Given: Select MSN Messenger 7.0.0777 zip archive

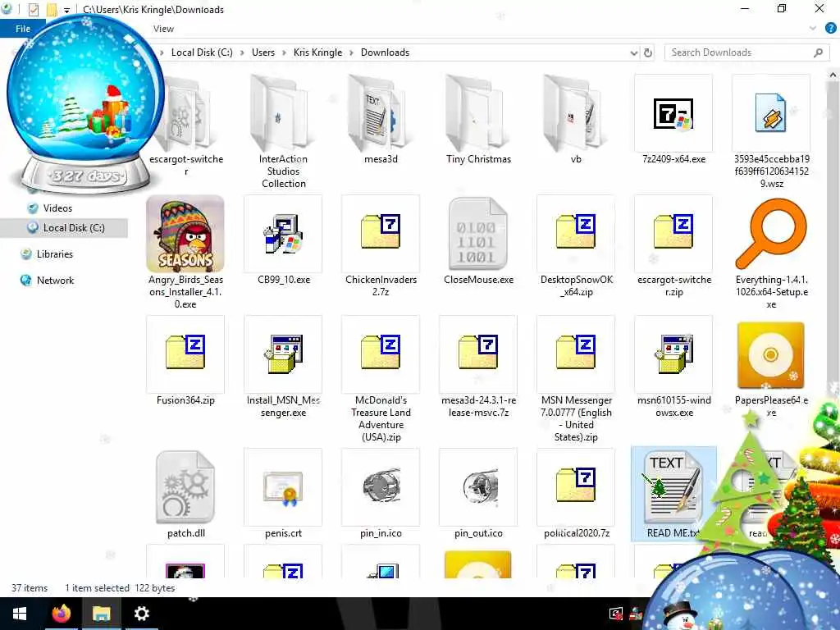Looking at the screenshot, I should [576, 379].
